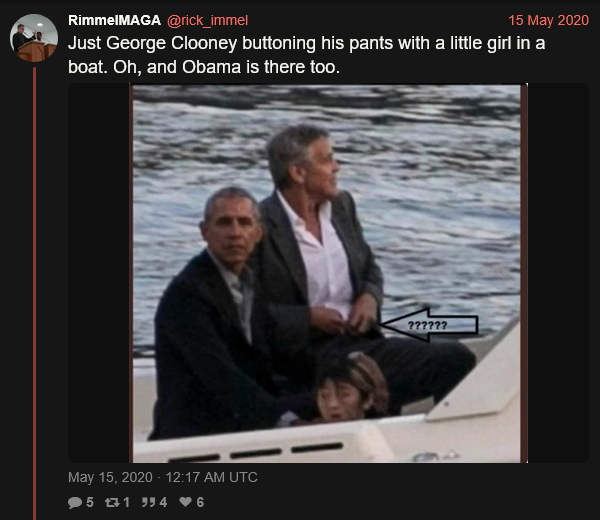Screen dimensions: 600x520
Task: Click the red 15 May 2020 date
Action: [548, 20]
